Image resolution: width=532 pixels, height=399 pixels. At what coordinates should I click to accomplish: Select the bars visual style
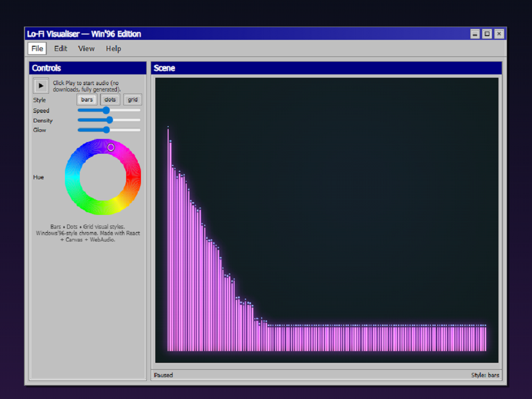tap(87, 99)
